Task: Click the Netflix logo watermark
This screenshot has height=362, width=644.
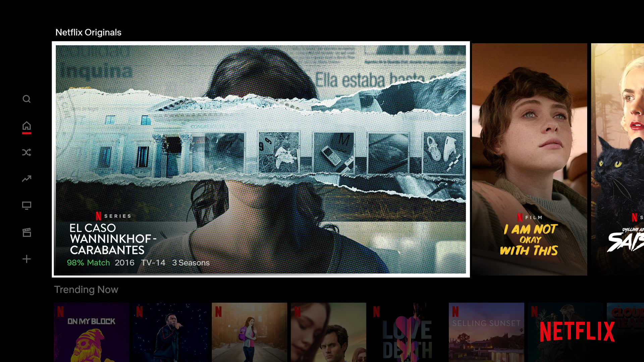Action: click(577, 331)
